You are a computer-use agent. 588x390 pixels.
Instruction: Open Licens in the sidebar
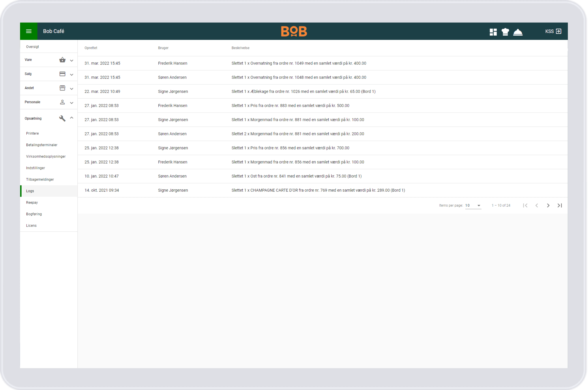[x=49, y=226]
